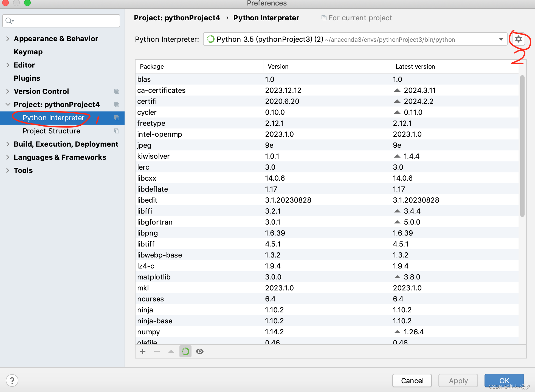Select Keymap in settings sidebar
The image size is (535, 392).
pyautogui.click(x=28, y=52)
